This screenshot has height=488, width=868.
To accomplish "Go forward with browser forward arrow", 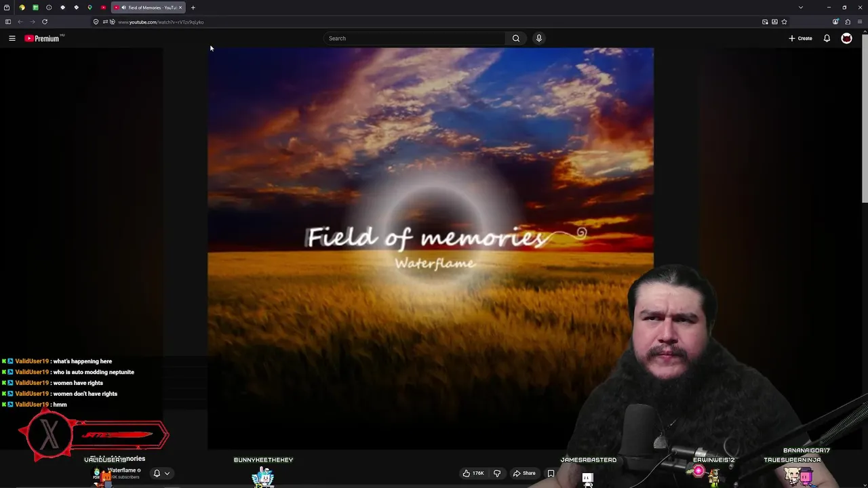I will (x=33, y=22).
